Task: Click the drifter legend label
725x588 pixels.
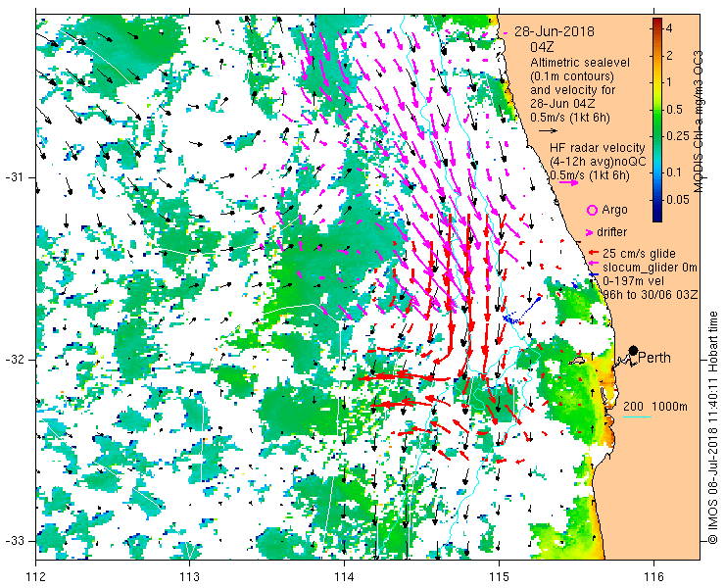Action: coord(611,232)
